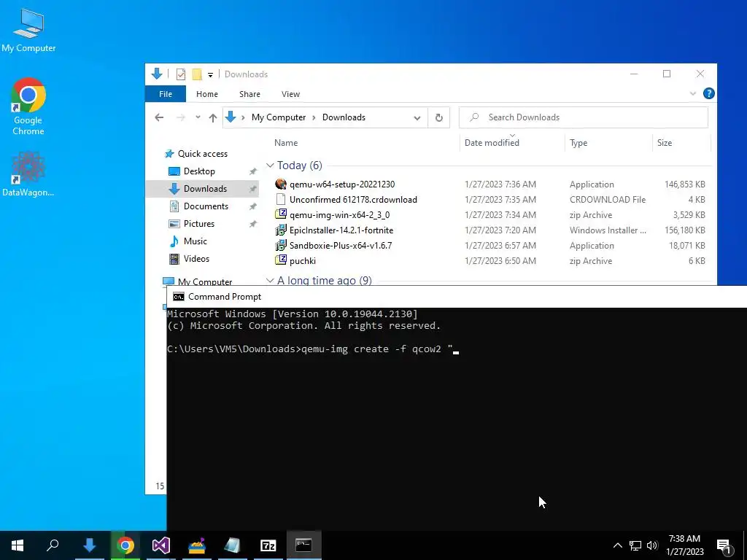The image size is (747, 560).
Task: Click Search Downloads field
Action: click(583, 117)
